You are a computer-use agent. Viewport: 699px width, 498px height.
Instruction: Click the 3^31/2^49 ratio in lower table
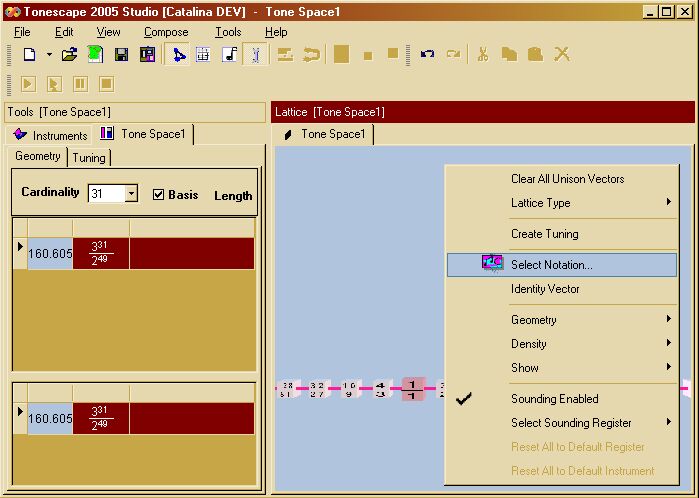pos(101,418)
